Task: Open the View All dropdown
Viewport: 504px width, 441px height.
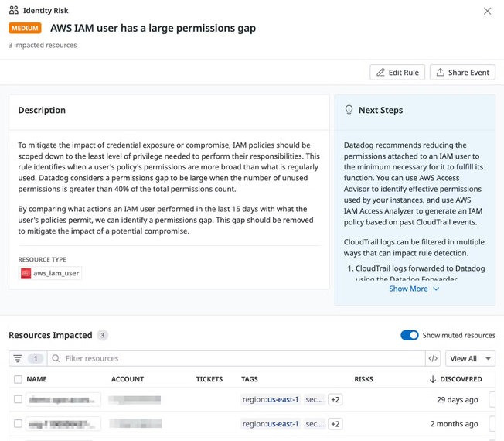Action: pos(471,358)
